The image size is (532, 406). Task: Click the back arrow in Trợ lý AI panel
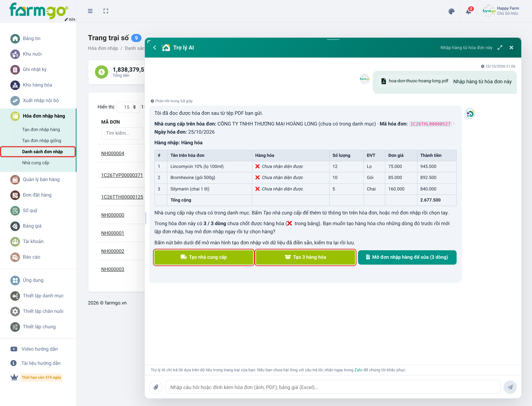click(155, 48)
